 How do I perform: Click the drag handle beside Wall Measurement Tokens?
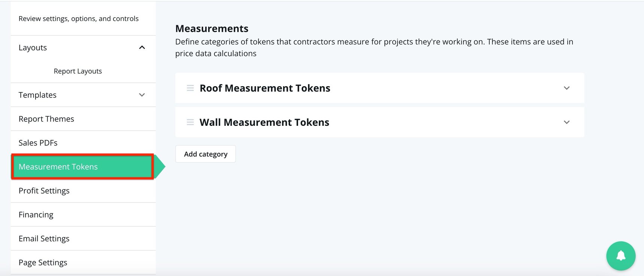click(190, 122)
